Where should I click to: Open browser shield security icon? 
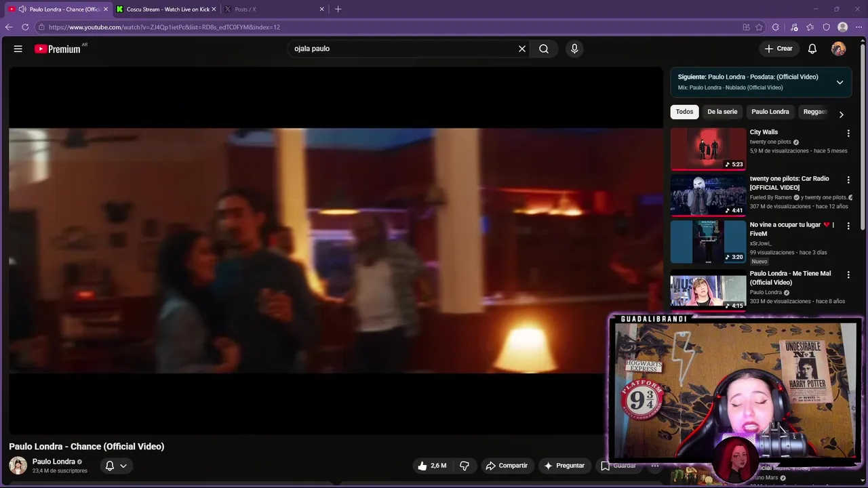[x=826, y=27]
